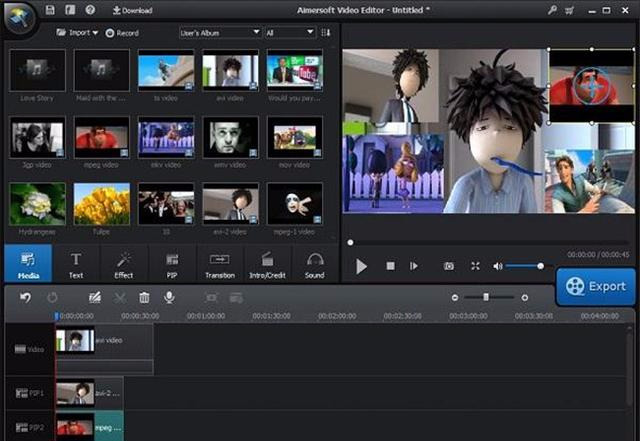
Task: Click the PIP1 track label
Action: pyautogui.click(x=29, y=393)
